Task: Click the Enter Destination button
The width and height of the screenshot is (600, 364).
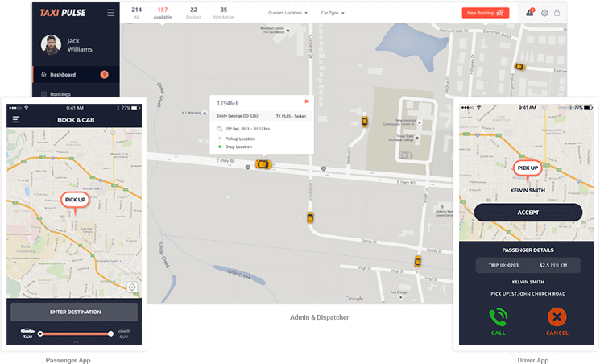Action: coord(74,312)
